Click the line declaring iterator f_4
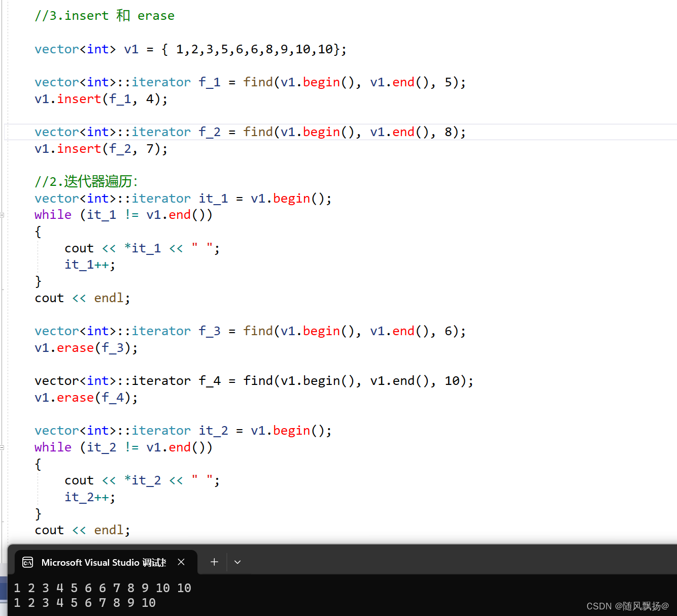The width and height of the screenshot is (677, 616). pos(254,381)
